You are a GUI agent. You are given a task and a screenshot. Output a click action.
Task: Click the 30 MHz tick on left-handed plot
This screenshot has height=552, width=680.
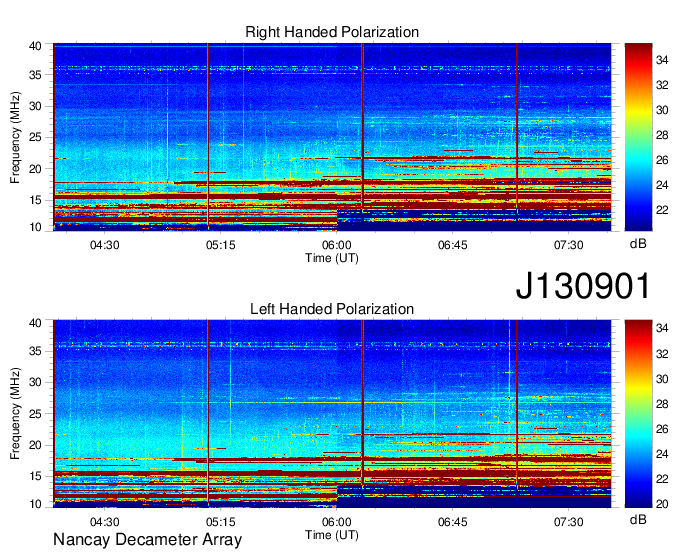click(x=36, y=382)
